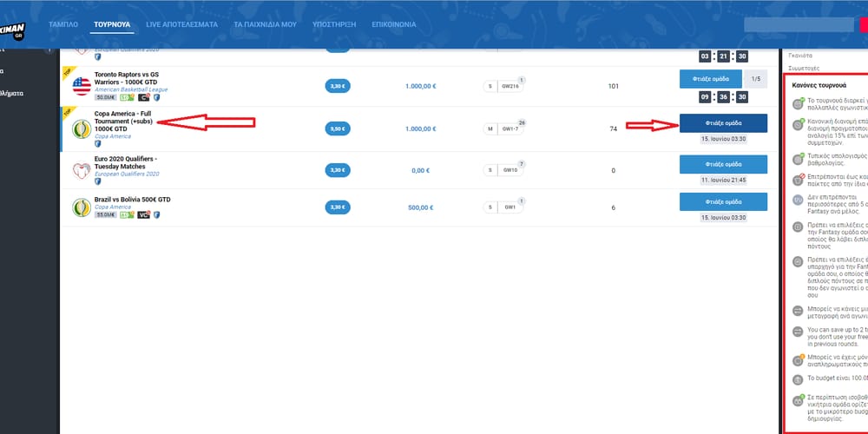Go to LIVE ΑΠΟΤΕΛΕΣΜΑΤΑ
868x434 pixels.
[181, 24]
